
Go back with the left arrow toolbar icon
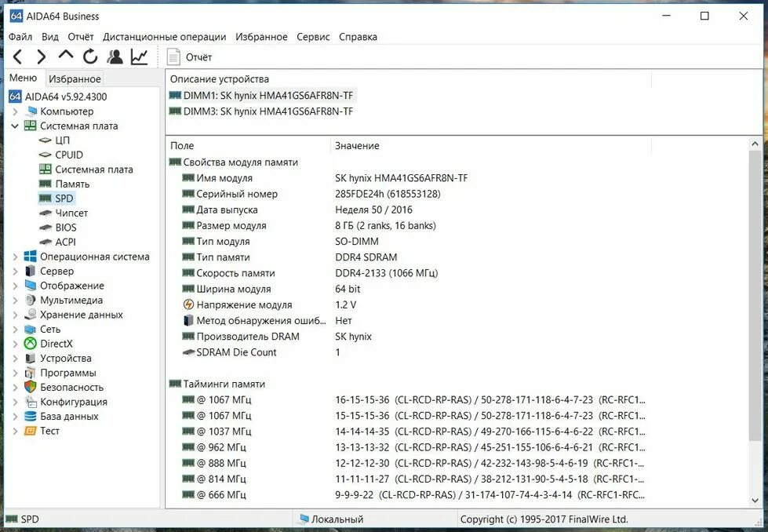tap(17, 56)
